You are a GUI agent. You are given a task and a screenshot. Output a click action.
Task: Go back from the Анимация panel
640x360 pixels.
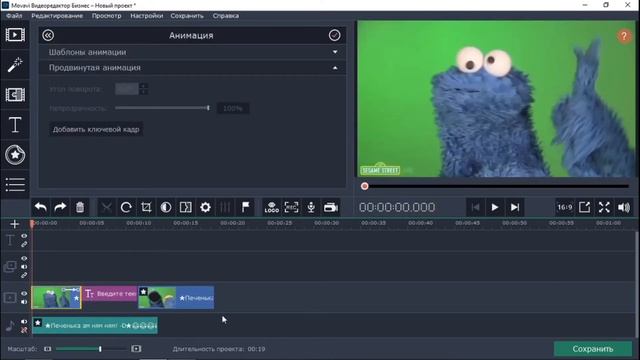point(48,36)
